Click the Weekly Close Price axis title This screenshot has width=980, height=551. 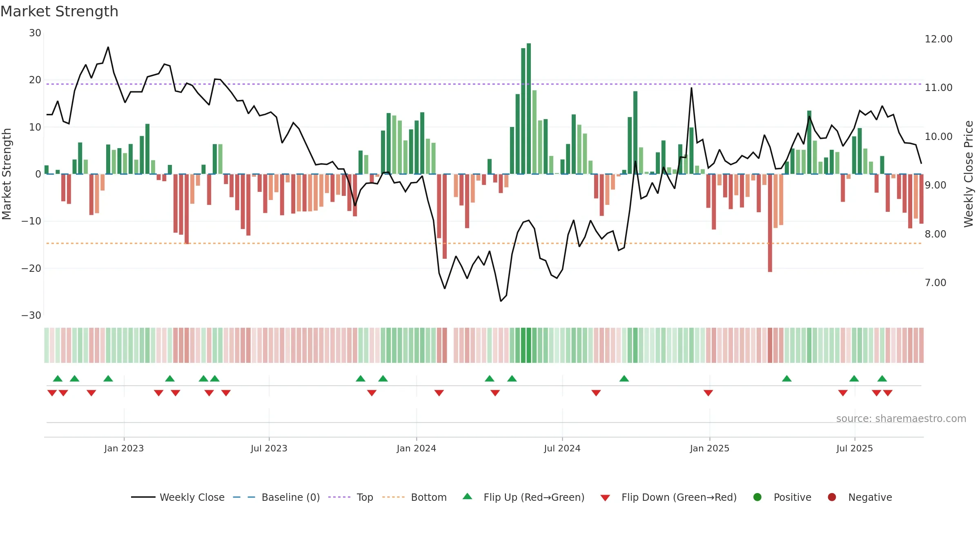coord(969,174)
